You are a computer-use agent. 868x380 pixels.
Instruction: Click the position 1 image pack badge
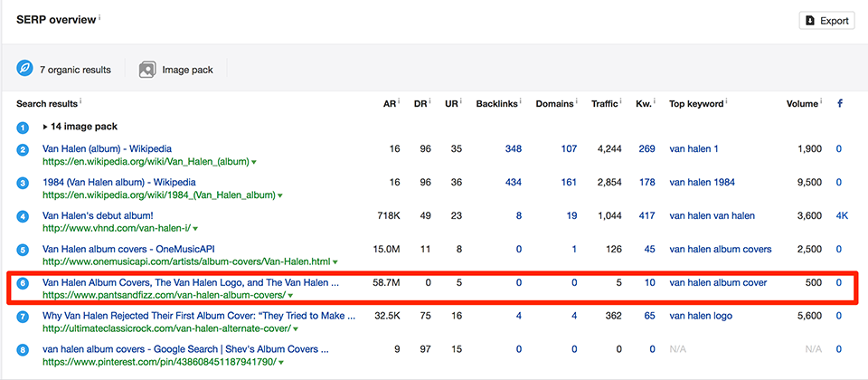coord(23,128)
